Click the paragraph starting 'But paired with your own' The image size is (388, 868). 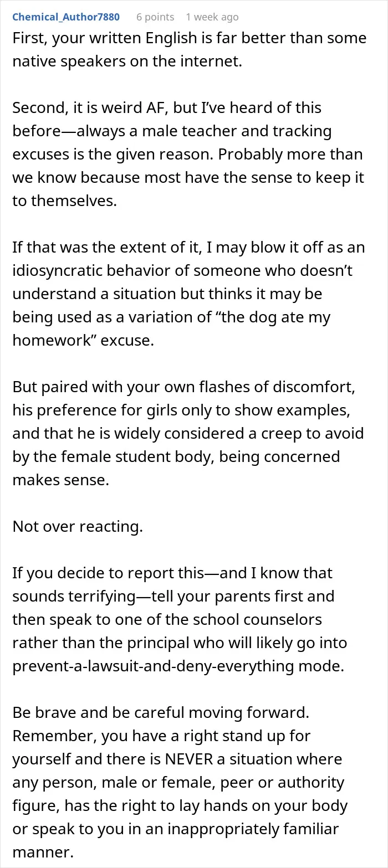coord(188,433)
